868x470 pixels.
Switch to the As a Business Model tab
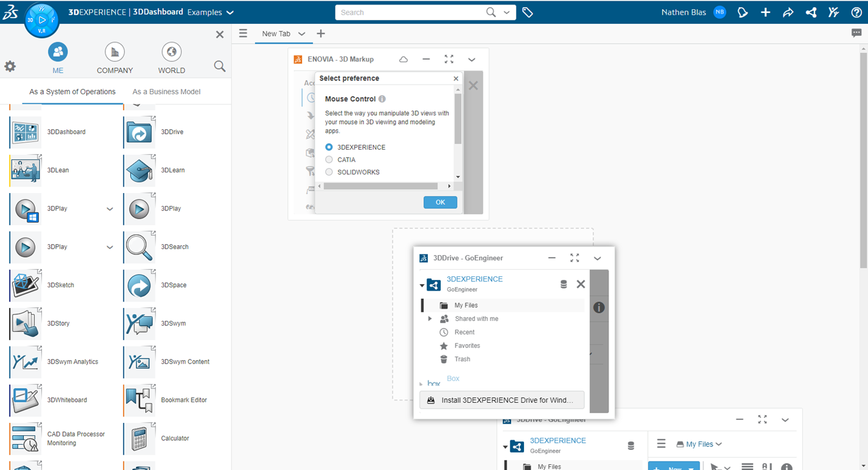[x=167, y=92]
